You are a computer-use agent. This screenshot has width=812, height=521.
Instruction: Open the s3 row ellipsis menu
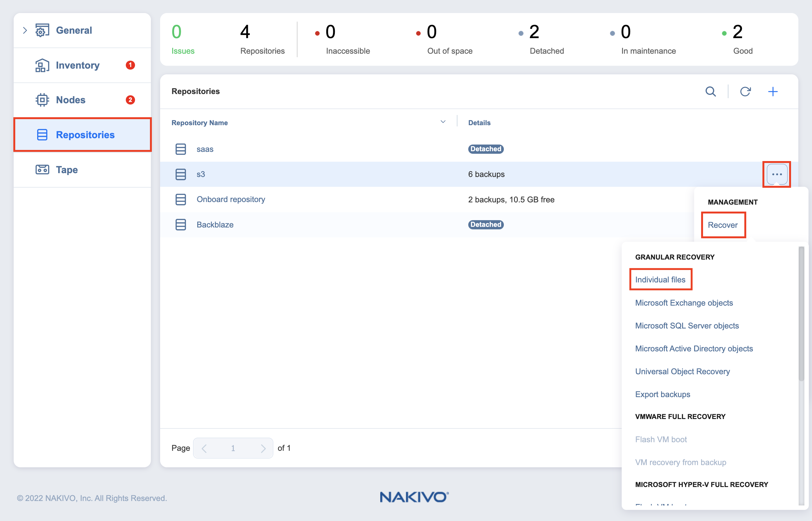tap(777, 174)
